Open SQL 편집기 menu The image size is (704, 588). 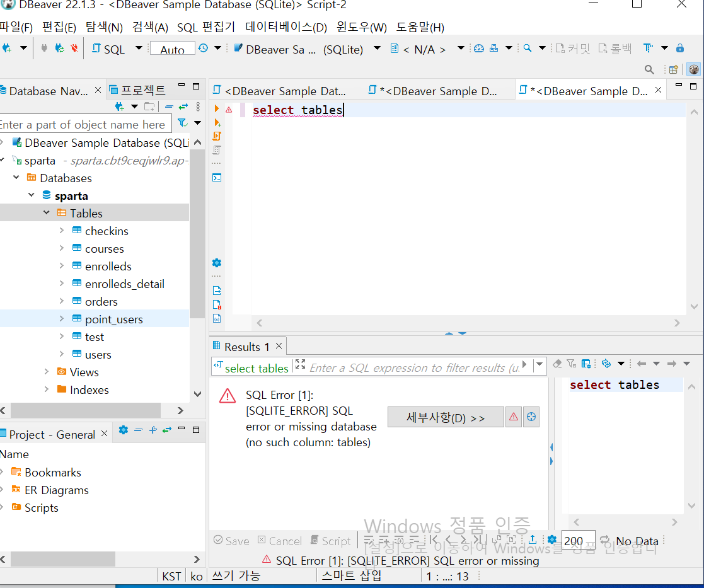[206, 27]
